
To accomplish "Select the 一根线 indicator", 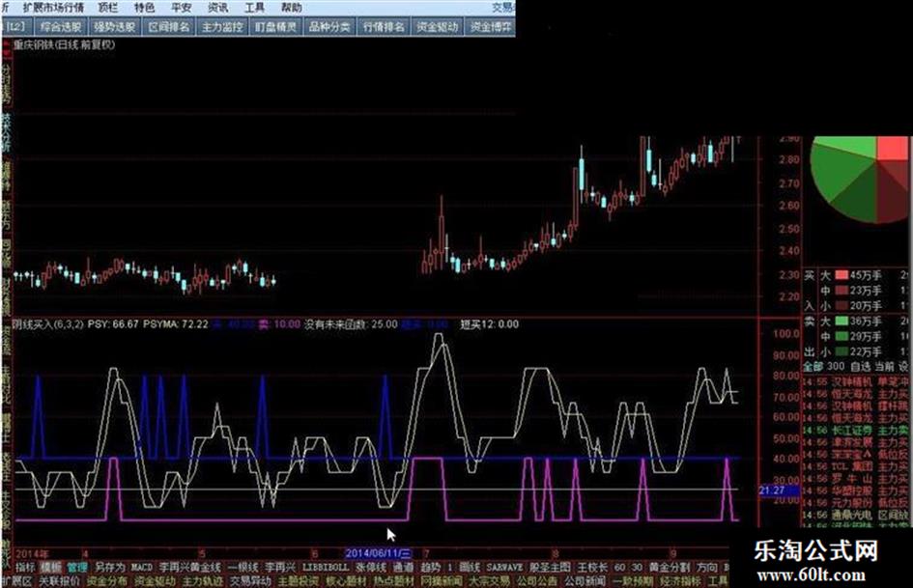I will click(243, 567).
